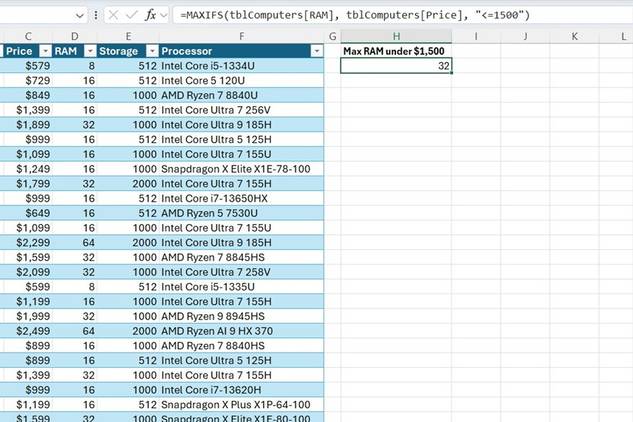Select Storage 512 in the $729 row

tap(128, 80)
